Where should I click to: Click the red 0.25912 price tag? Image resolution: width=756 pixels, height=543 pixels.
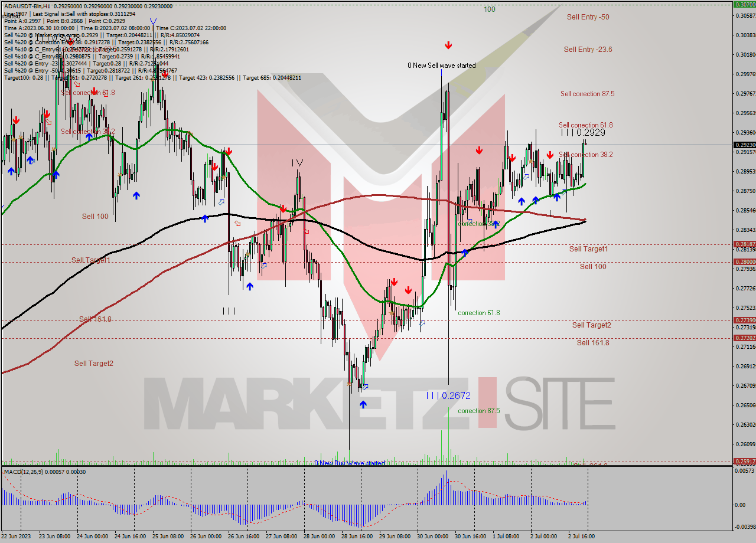tap(744, 462)
